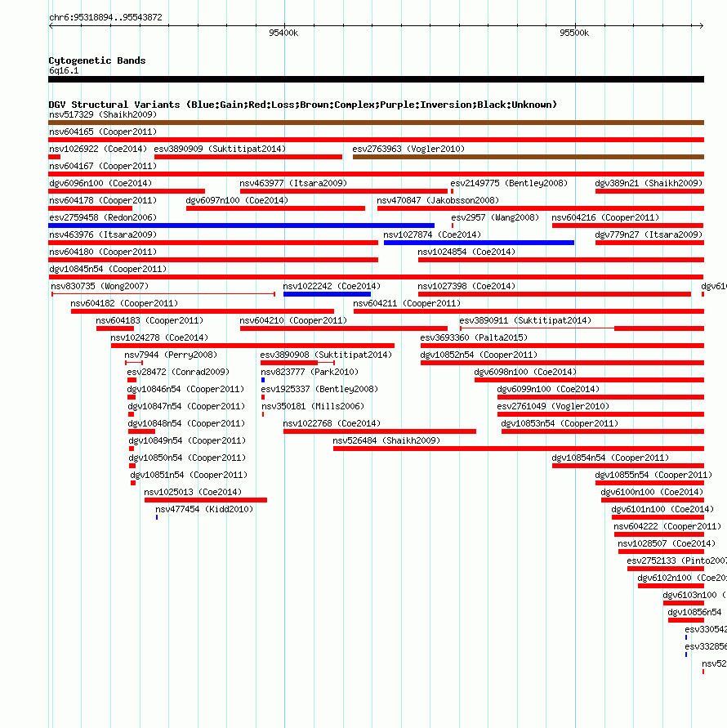Open the nsv604216 (Cooper2011) variant
Image resolution: width=727 pixels, height=728 pixels.
(605, 218)
